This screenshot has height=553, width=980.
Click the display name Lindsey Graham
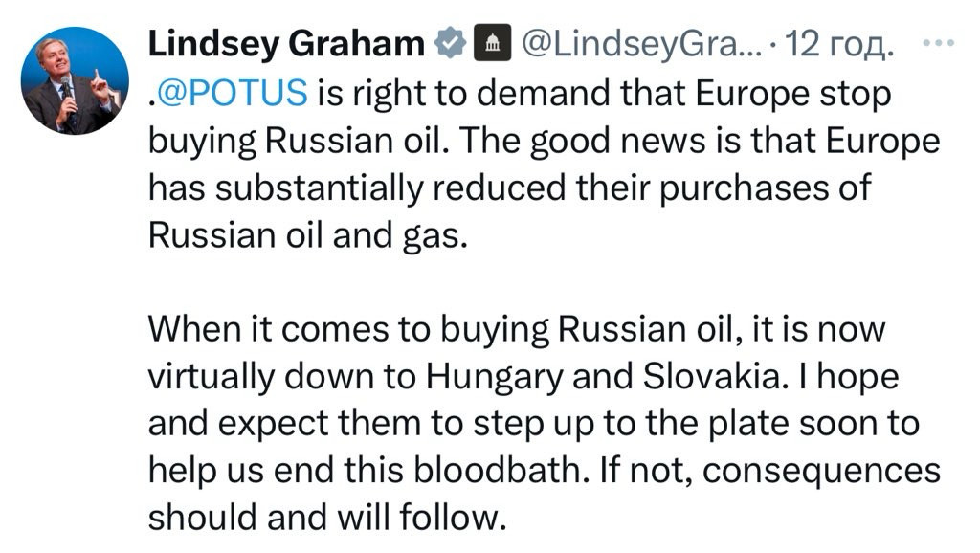click(286, 44)
